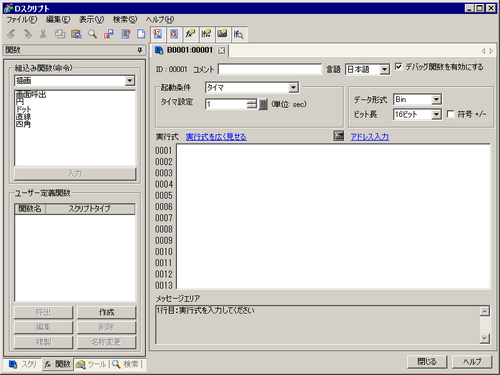Click the clipboard paste icon
This screenshot has height=375, width=500.
tap(76, 34)
